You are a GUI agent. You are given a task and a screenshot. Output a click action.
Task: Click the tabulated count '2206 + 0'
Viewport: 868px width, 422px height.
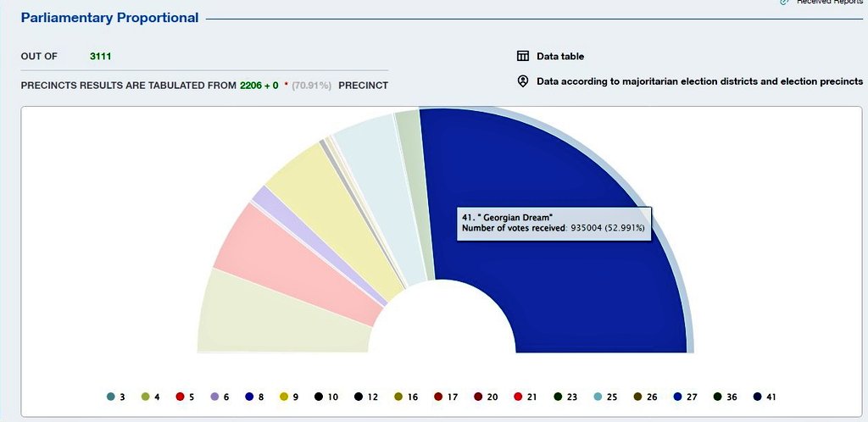pos(259,86)
